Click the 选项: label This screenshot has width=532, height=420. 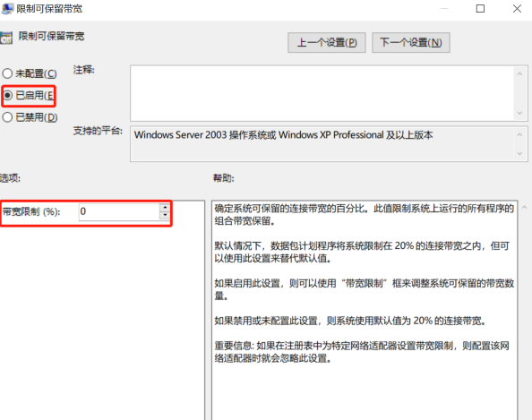pyautogui.click(x=10, y=178)
